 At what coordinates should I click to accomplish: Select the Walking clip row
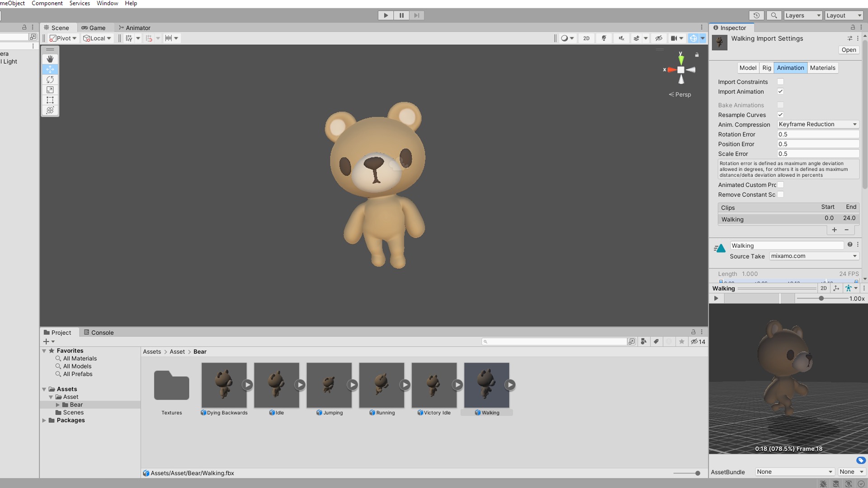click(788, 219)
